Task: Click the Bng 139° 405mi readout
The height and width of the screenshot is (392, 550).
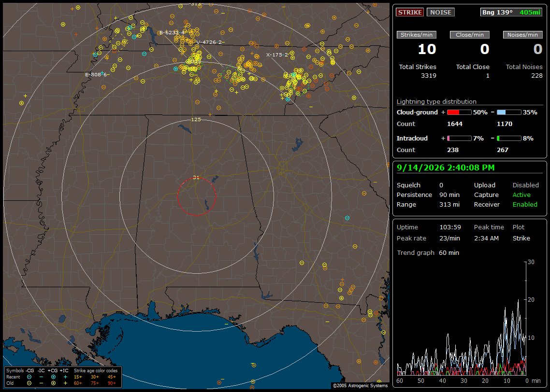Action: [511, 12]
